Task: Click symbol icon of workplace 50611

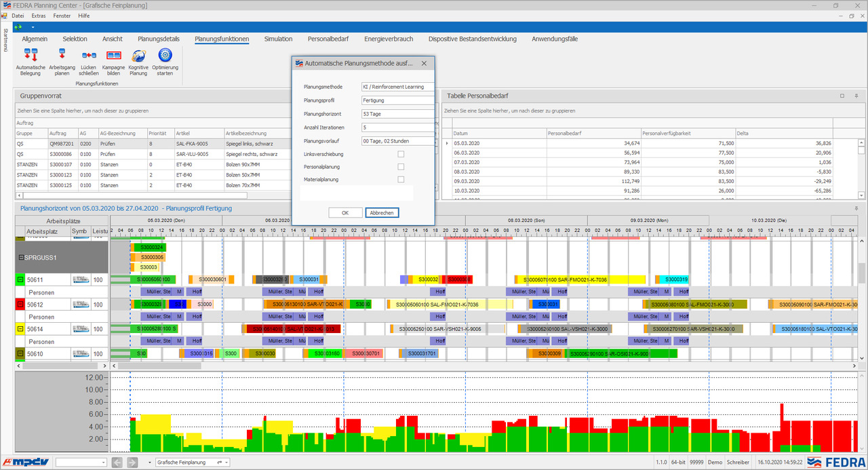Action: coord(81,279)
